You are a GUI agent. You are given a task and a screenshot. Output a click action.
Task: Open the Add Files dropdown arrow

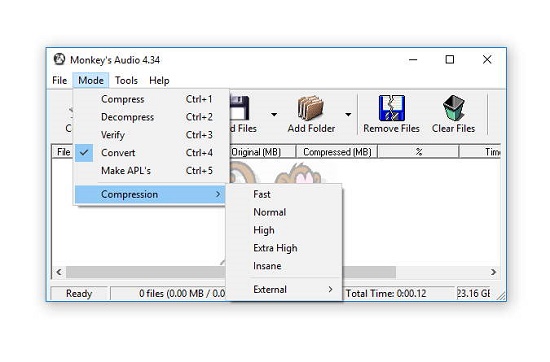tap(274, 114)
